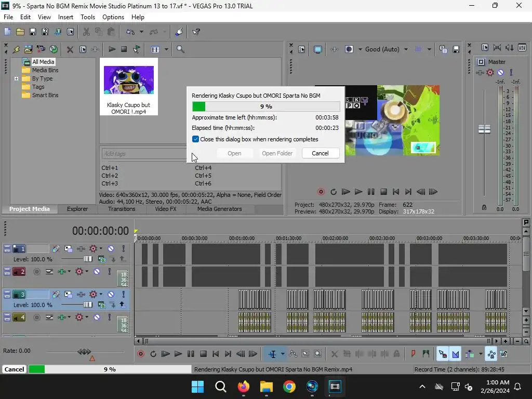Click Play in the video preview transport
532x399 pixels.
[358, 192]
